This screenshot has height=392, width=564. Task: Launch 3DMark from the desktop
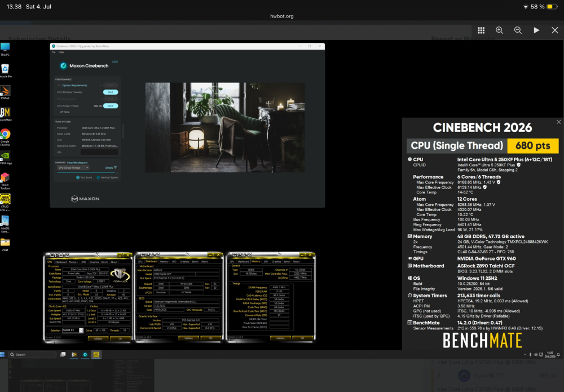click(5, 93)
